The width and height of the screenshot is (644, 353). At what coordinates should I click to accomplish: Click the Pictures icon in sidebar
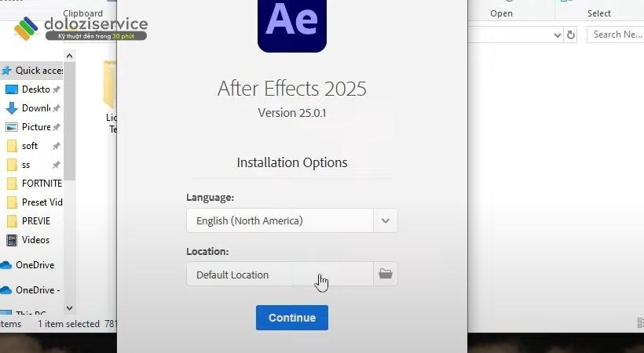pyautogui.click(x=12, y=127)
